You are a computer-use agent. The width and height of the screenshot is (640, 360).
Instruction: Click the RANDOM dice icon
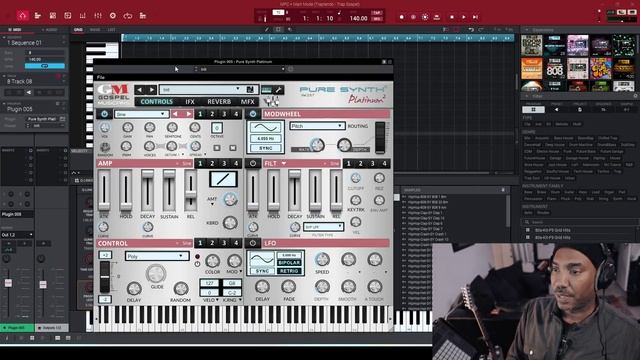(105, 147)
